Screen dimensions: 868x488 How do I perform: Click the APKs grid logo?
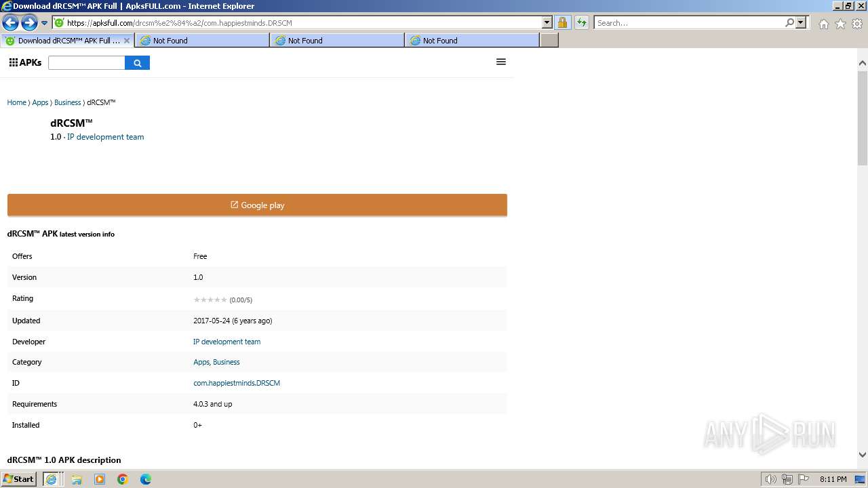coord(25,62)
